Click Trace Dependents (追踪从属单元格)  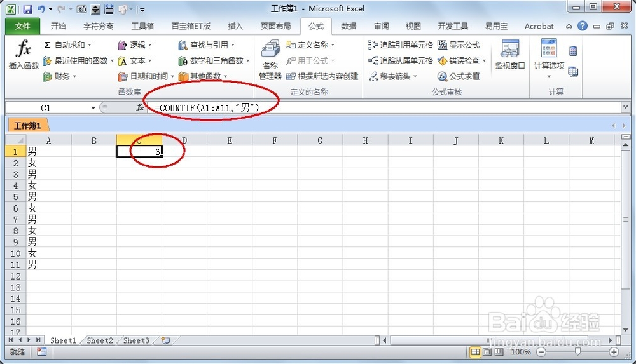401,61
